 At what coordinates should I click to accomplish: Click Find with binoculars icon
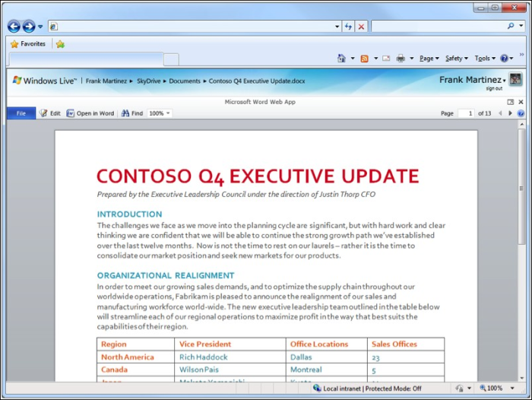pos(132,113)
